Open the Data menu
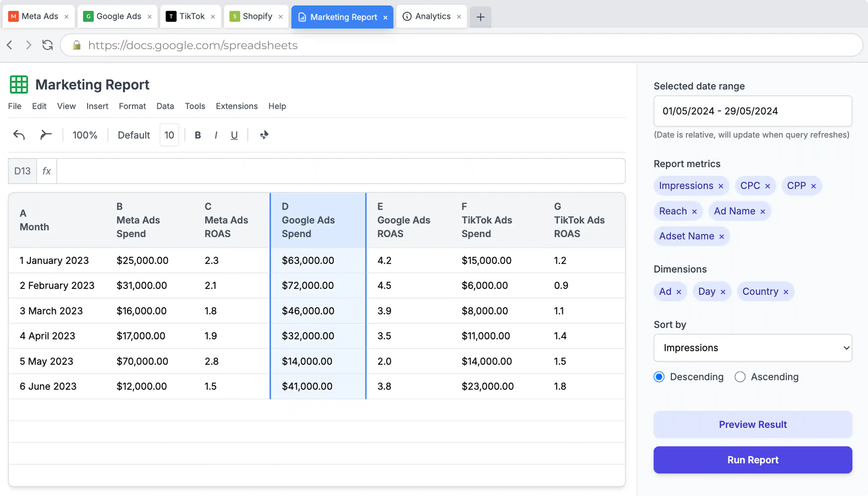This screenshot has width=868, height=496. tap(165, 106)
